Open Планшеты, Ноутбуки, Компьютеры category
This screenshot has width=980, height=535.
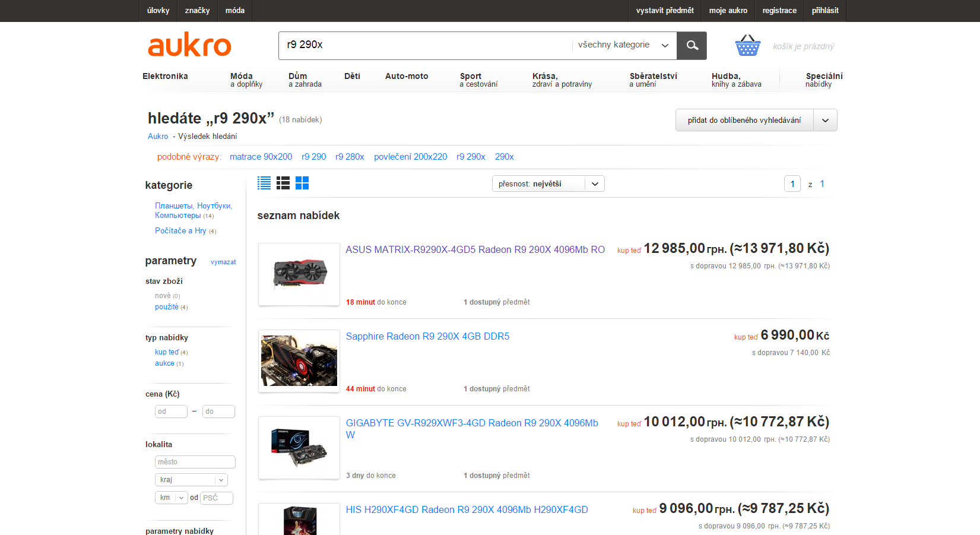(194, 211)
